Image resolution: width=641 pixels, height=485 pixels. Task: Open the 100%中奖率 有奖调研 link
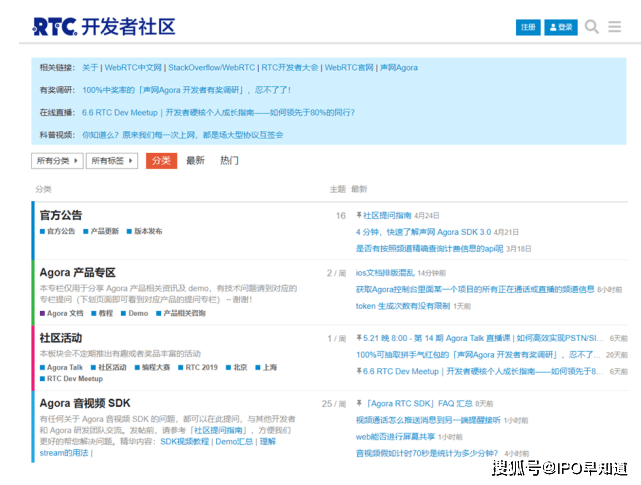(x=186, y=90)
